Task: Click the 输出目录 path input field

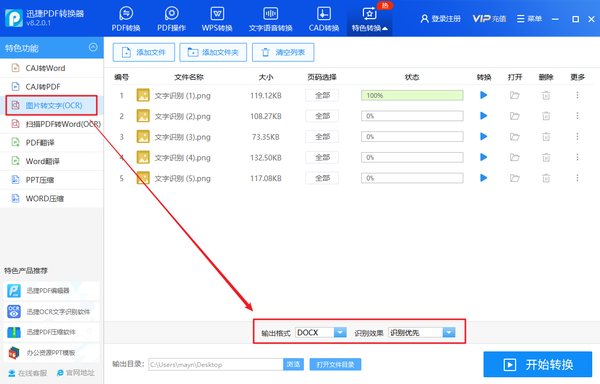Action: coord(216,364)
